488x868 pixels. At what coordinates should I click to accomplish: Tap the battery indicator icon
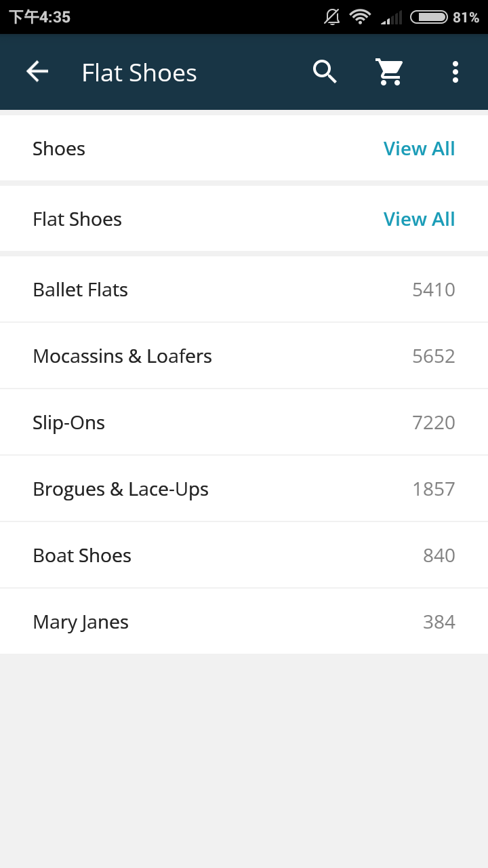tap(429, 17)
